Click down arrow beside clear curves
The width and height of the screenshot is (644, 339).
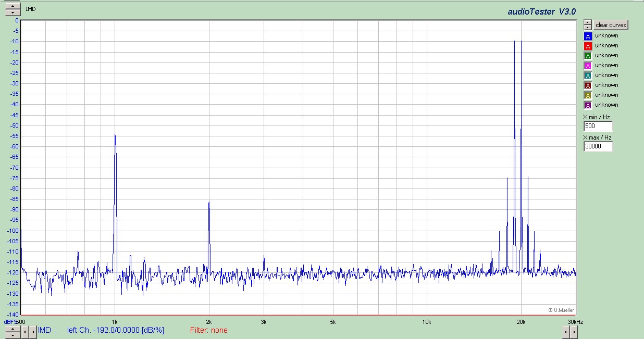(588, 27)
